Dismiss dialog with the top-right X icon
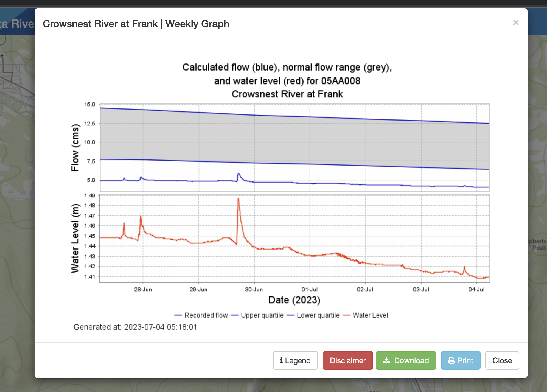 [x=515, y=23]
